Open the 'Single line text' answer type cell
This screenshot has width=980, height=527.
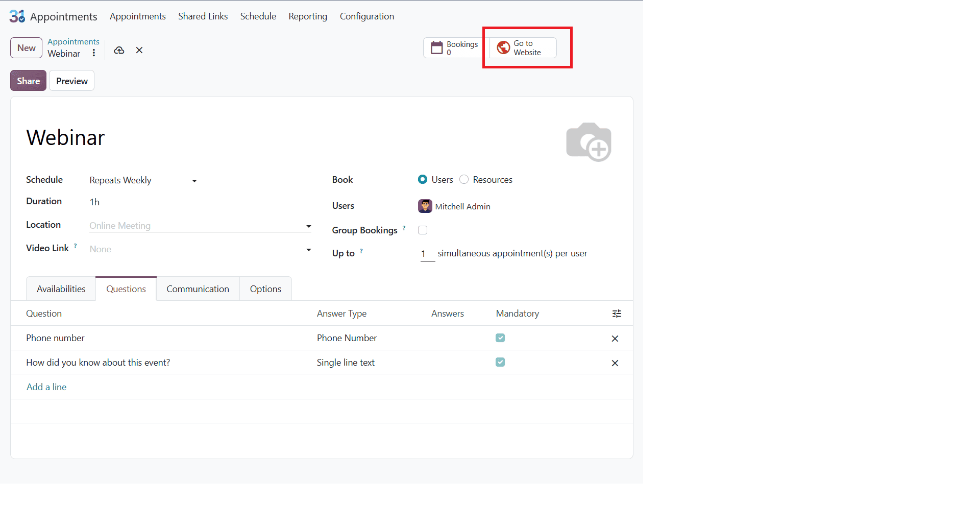pos(346,363)
